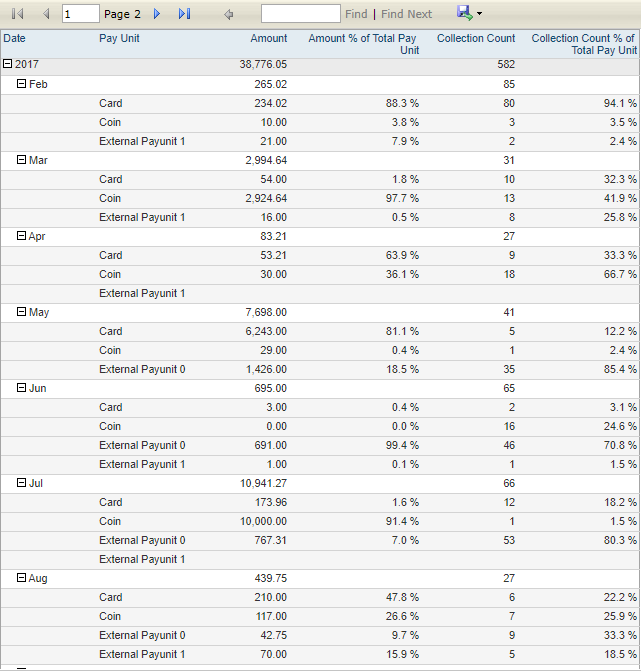Click the current page number field
This screenshot has height=671, width=641.
tap(80, 14)
